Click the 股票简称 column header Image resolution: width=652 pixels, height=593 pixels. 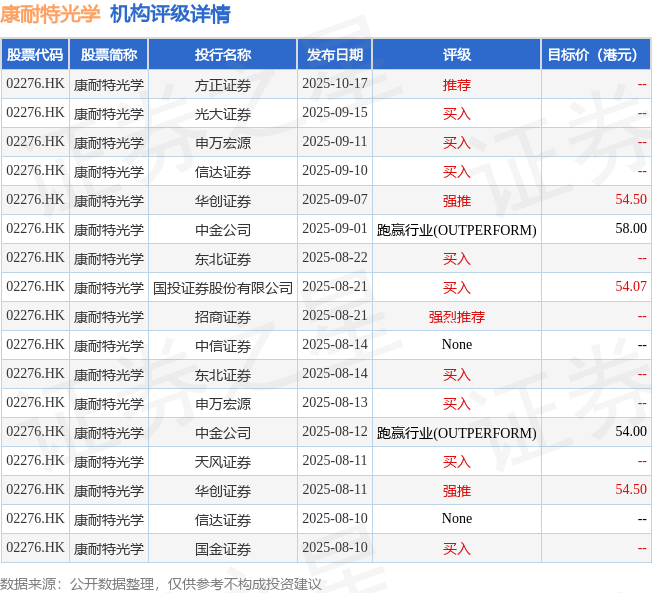point(109,54)
